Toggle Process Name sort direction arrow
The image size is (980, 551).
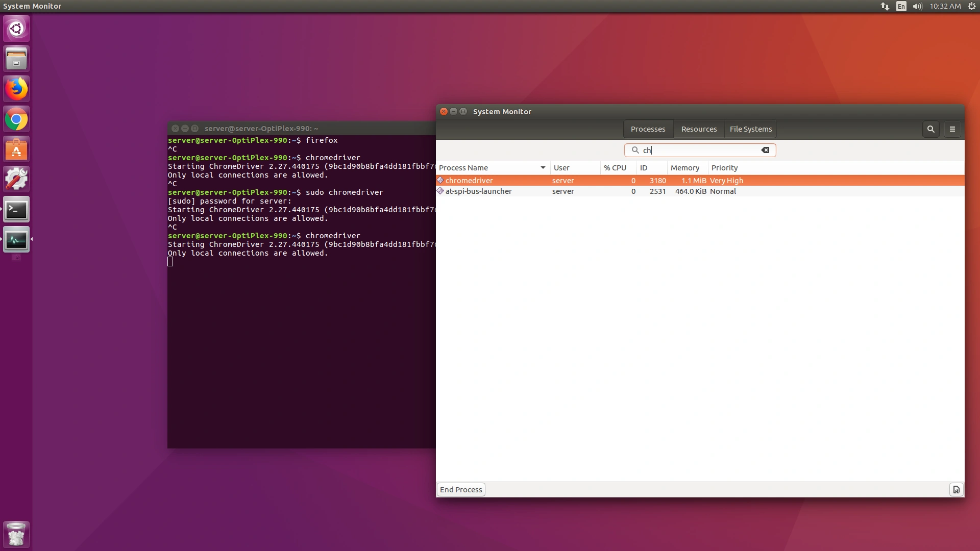543,167
